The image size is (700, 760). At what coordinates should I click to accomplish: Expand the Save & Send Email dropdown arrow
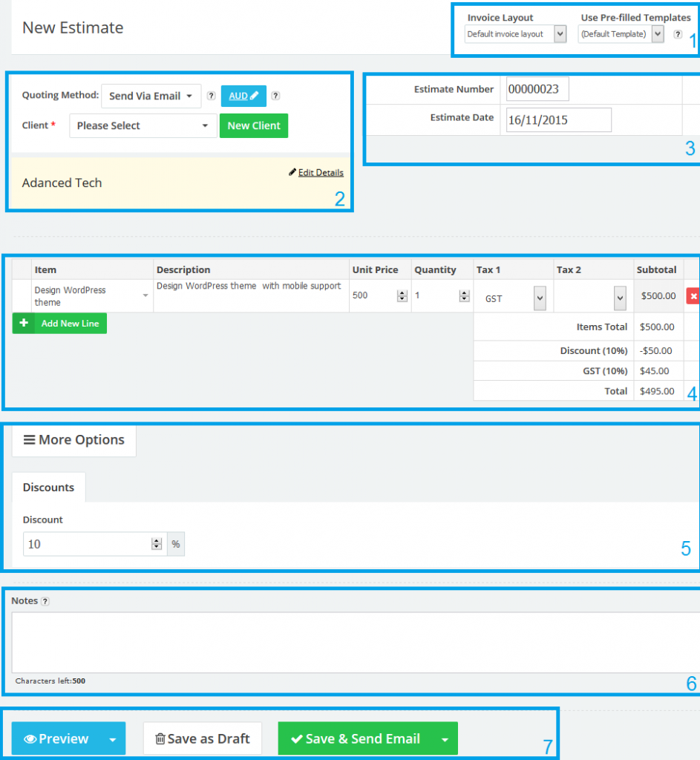(445, 738)
